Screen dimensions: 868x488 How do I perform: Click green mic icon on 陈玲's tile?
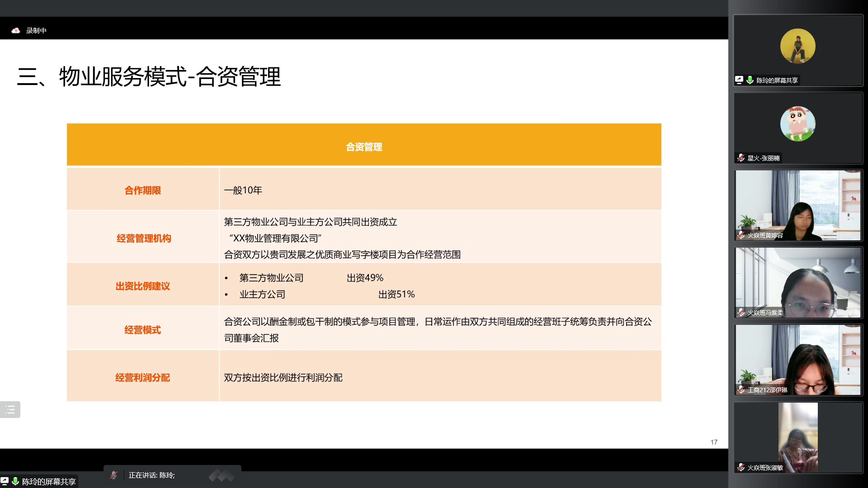(750, 80)
